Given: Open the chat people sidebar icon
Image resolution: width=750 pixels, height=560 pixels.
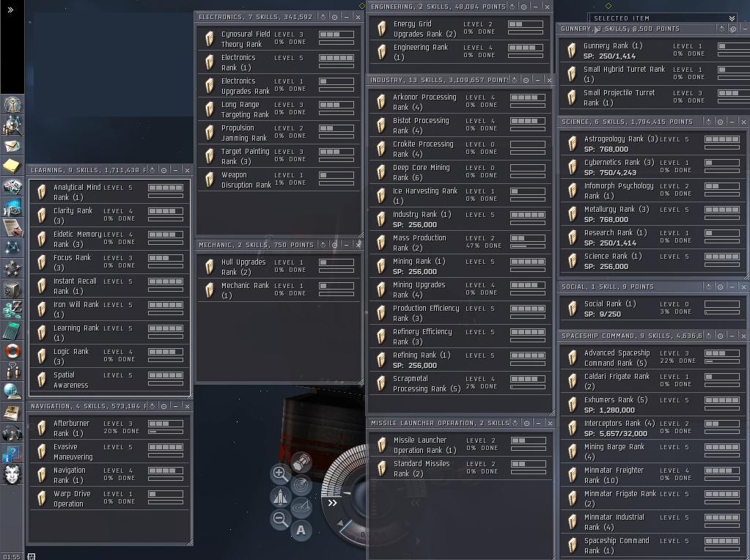Looking at the screenshot, I should point(12,371).
